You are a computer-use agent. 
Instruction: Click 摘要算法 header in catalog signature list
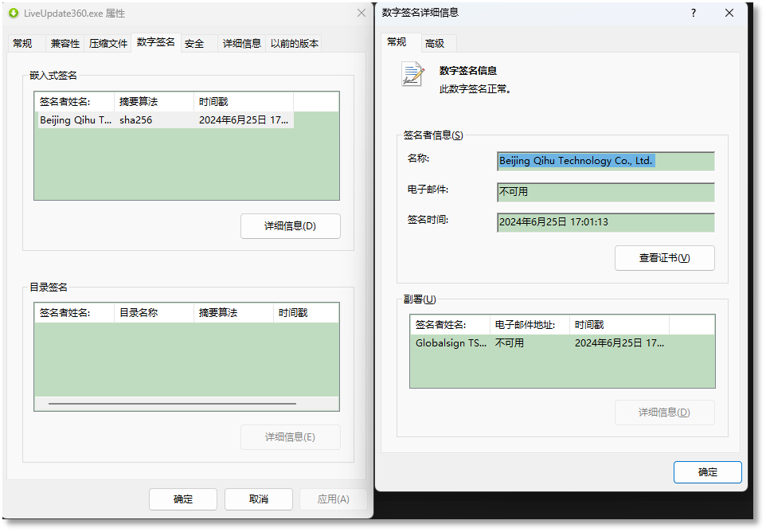tap(233, 313)
